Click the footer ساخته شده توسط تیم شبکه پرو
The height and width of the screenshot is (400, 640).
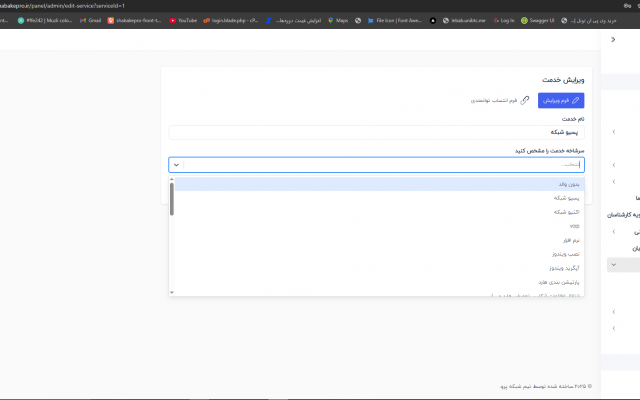[x=546, y=386]
